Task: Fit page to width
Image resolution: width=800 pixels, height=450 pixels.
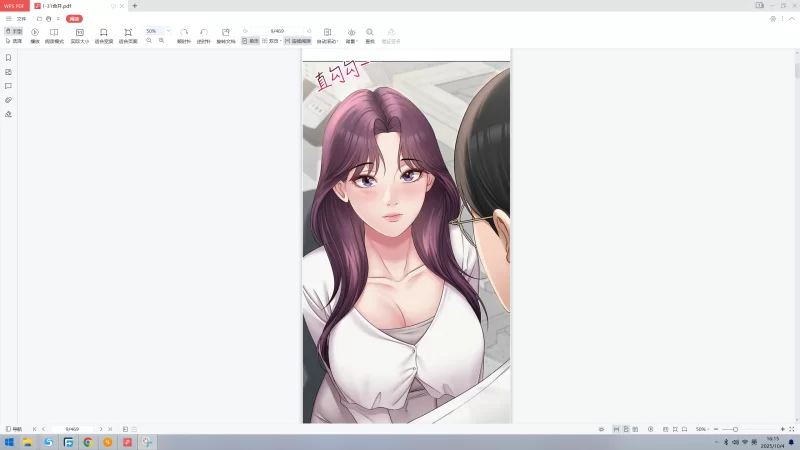Action: click(x=104, y=36)
